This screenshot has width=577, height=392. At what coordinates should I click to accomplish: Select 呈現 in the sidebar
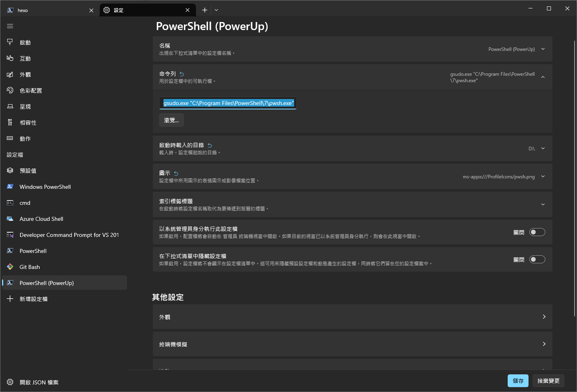pos(65,106)
